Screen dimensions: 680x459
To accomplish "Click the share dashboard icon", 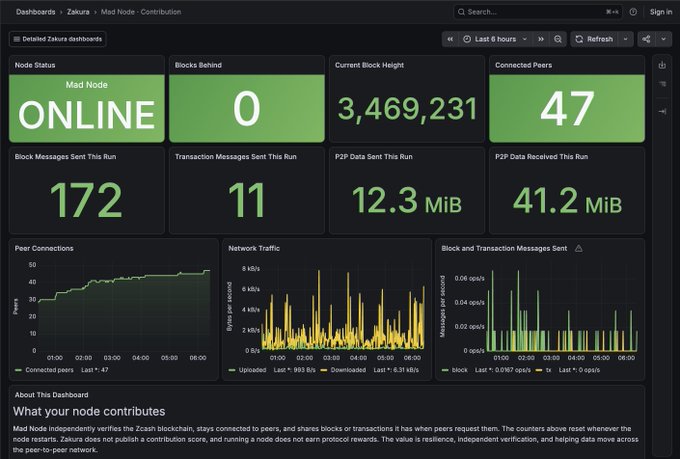I will (x=646, y=39).
